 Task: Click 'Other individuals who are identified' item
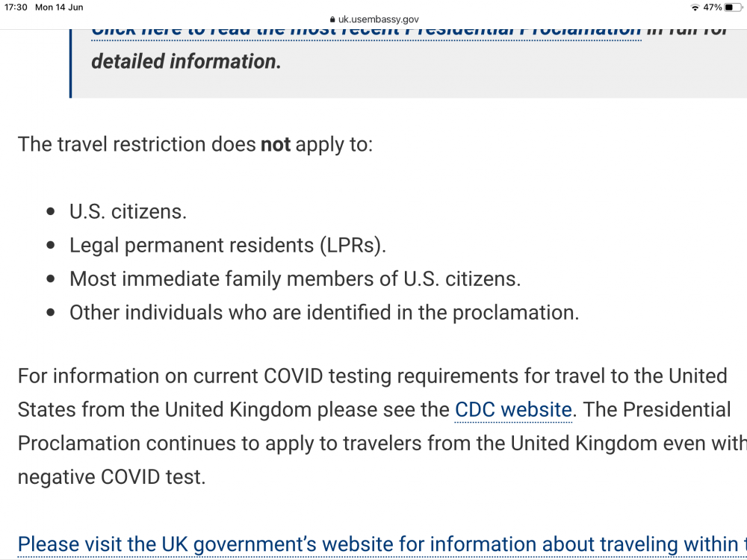click(x=324, y=313)
